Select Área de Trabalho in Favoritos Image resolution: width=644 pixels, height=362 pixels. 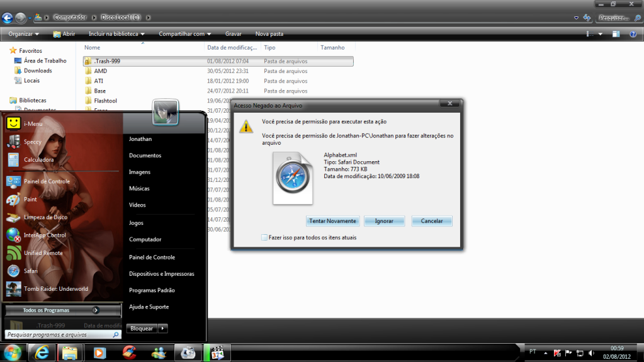coord(45,61)
